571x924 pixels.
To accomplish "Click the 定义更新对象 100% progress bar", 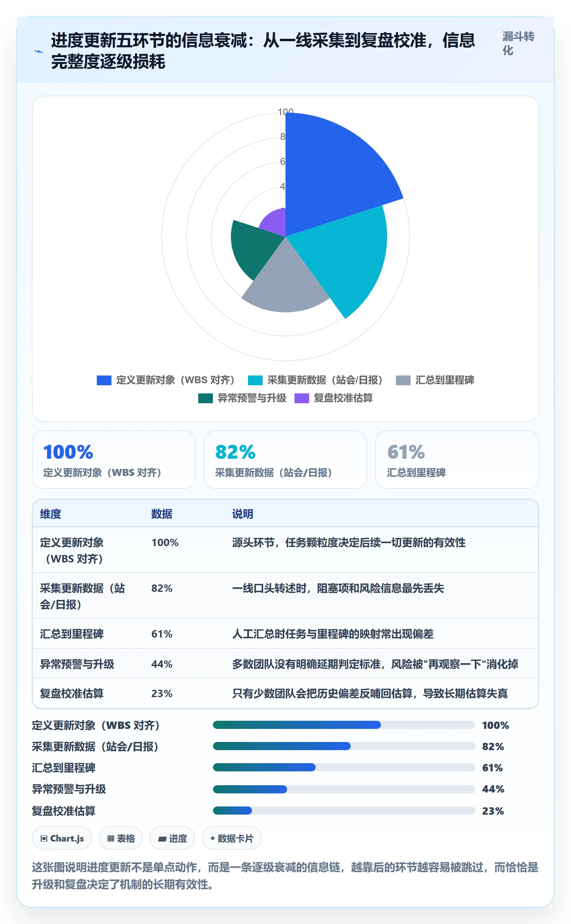I will click(x=344, y=725).
